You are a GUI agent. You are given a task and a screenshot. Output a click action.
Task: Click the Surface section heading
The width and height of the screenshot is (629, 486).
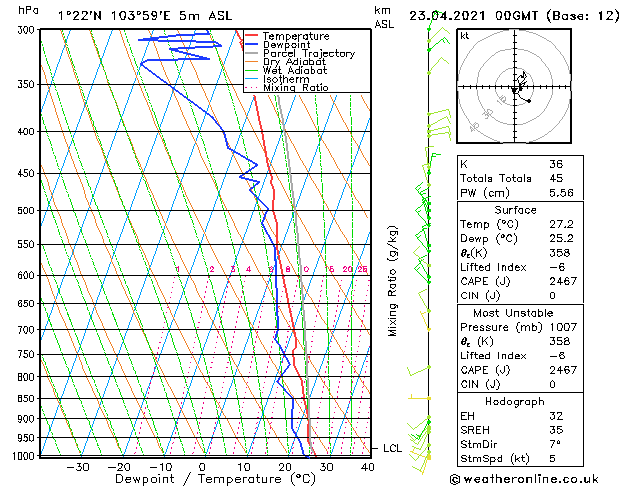pyautogui.click(x=515, y=210)
